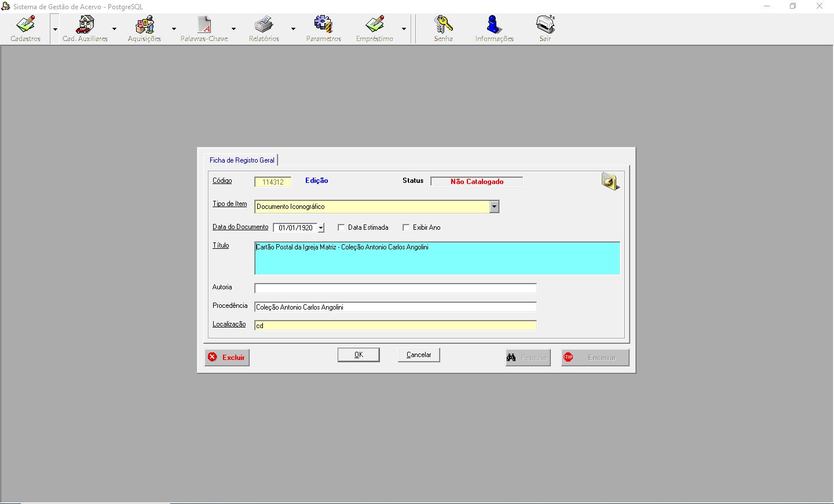Image resolution: width=834 pixels, height=504 pixels.
Task: Enable the Data Estimada checkbox
Action: point(341,227)
